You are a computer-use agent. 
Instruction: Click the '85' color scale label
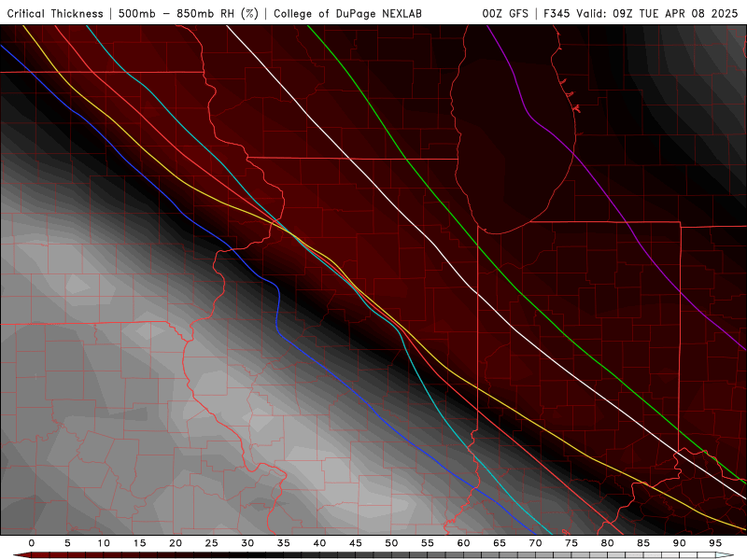[x=643, y=543]
